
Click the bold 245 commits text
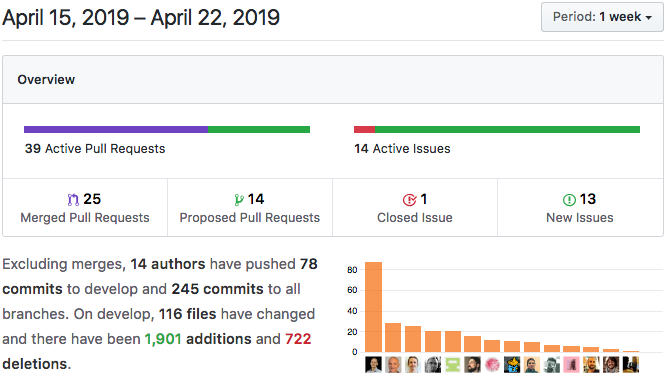218,289
